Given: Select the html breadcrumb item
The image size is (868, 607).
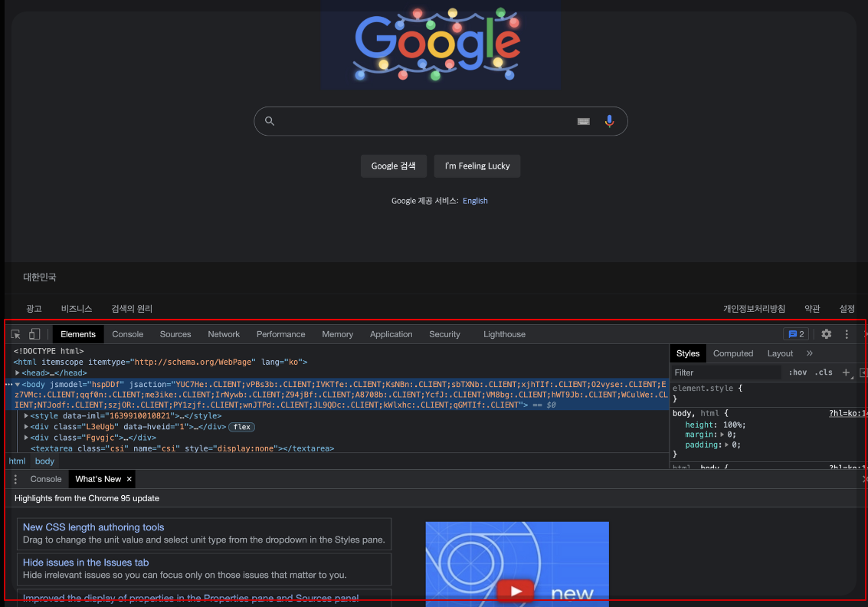Looking at the screenshot, I should 17,461.
